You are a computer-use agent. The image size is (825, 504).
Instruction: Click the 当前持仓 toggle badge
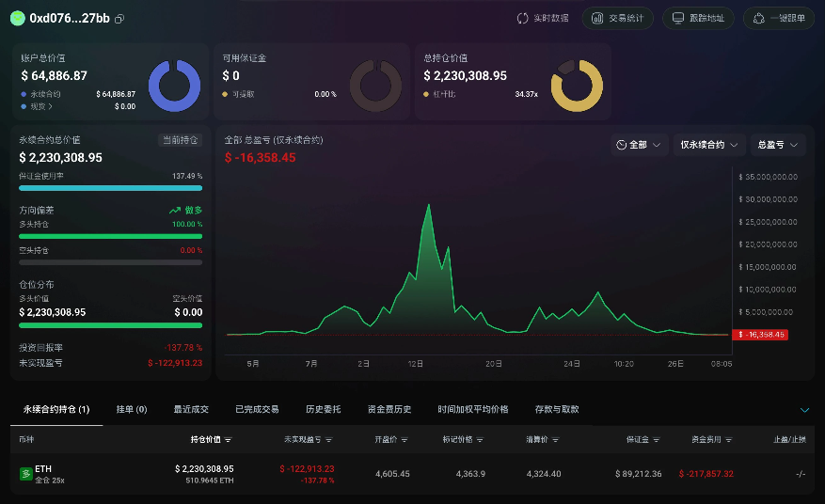pyautogui.click(x=180, y=140)
